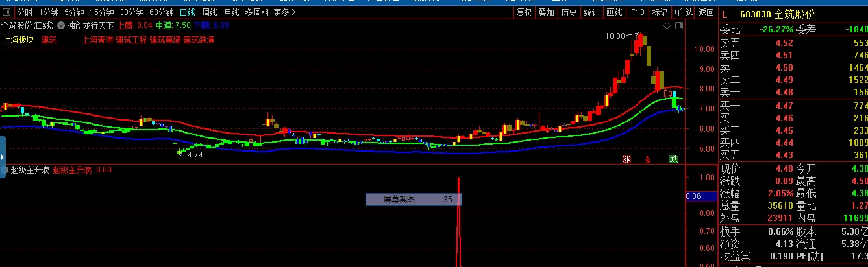Click the 买二 price 4.46
This screenshot has height=267, width=868.
click(x=784, y=118)
